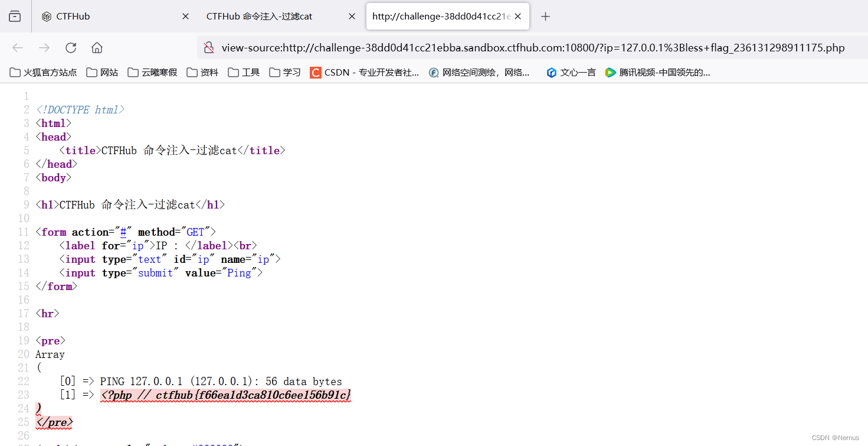Open 腾讯视频 bookmark

coord(658,73)
